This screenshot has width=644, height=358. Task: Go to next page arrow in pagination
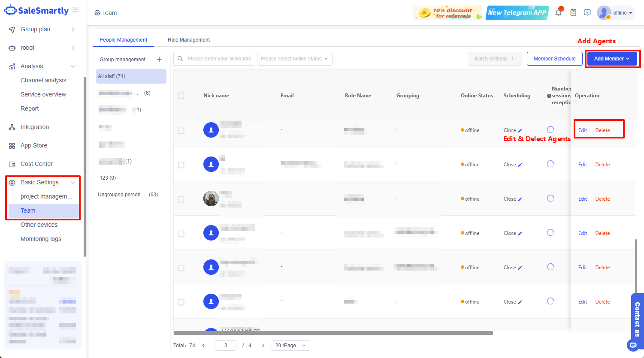[x=263, y=346]
